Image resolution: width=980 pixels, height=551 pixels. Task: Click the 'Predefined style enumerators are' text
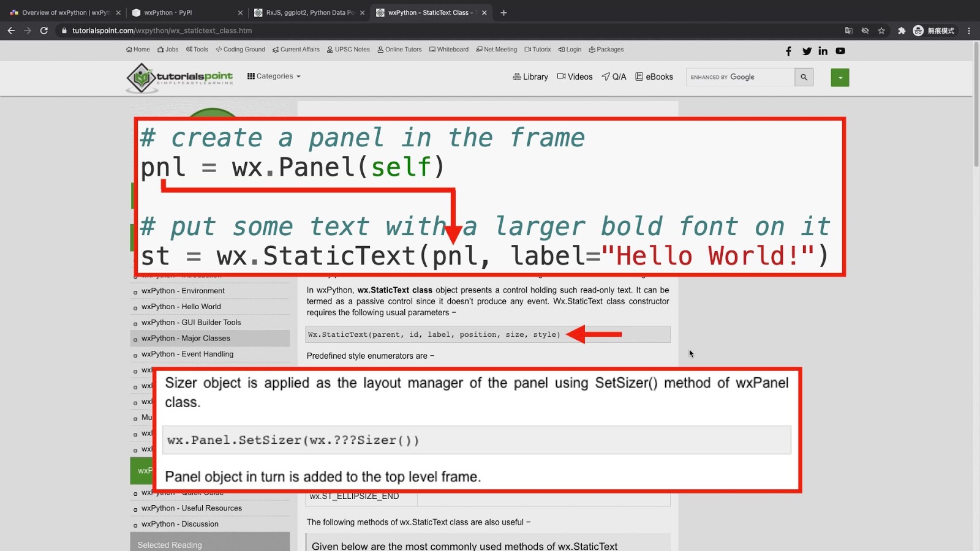coord(371,356)
